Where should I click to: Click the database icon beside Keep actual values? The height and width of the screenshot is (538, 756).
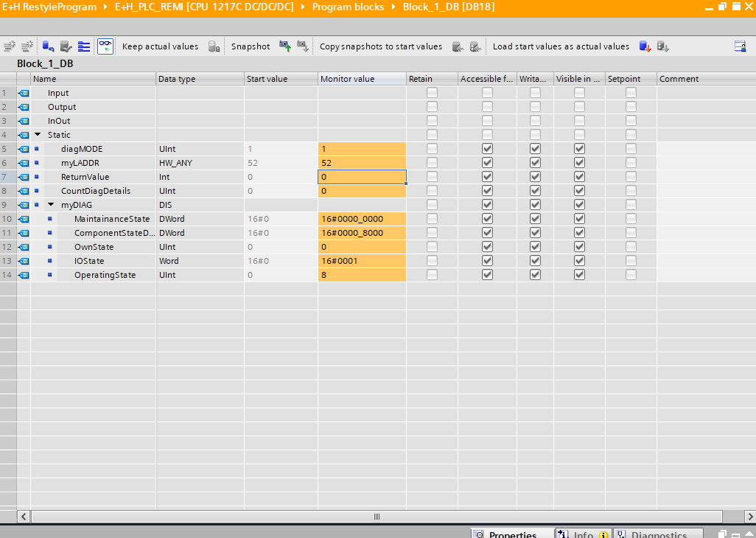click(x=214, y=46)
